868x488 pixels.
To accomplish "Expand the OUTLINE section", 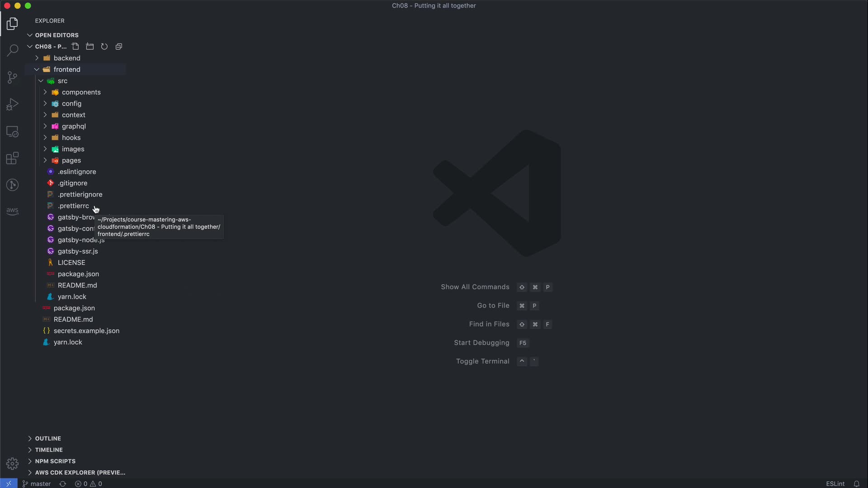I will click(48, 438).
